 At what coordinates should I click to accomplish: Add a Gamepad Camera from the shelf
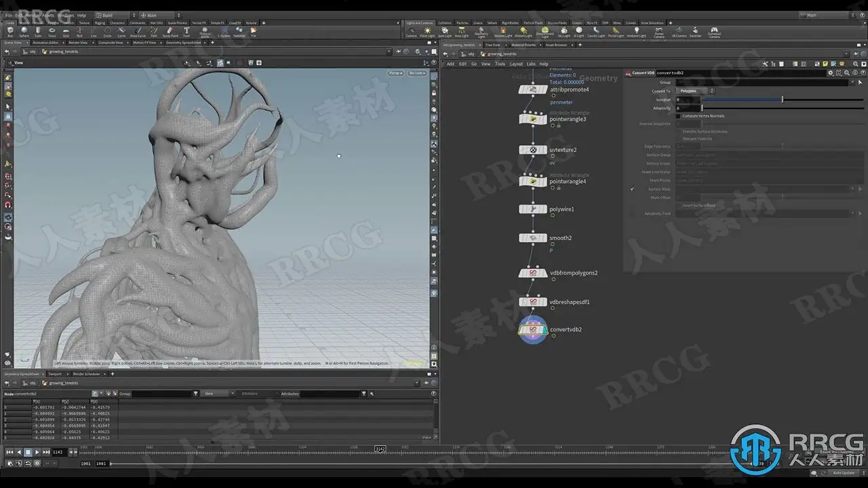pyautogui.click(x=714, y=31)
